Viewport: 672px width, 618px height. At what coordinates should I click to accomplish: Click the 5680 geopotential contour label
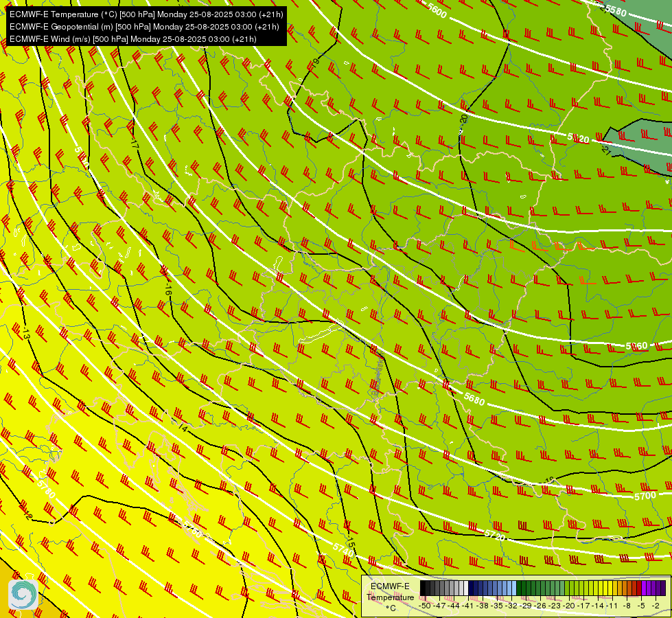point(474,399)
